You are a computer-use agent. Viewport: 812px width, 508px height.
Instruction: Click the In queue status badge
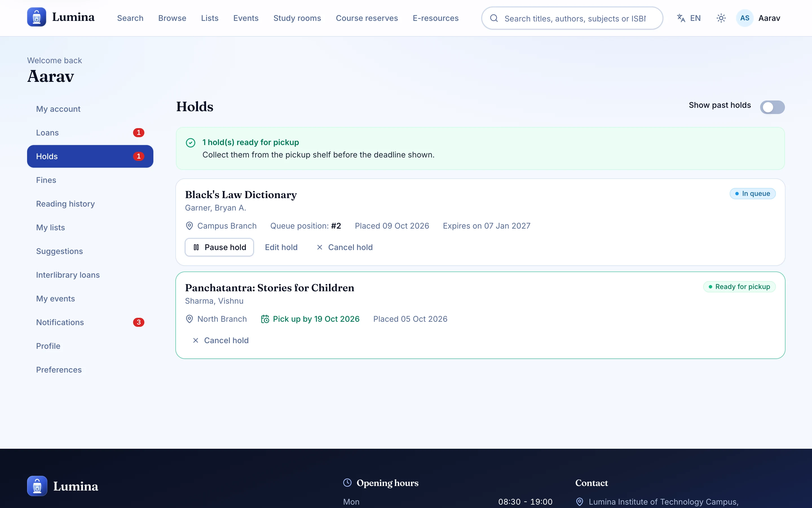tap(753, 194)
